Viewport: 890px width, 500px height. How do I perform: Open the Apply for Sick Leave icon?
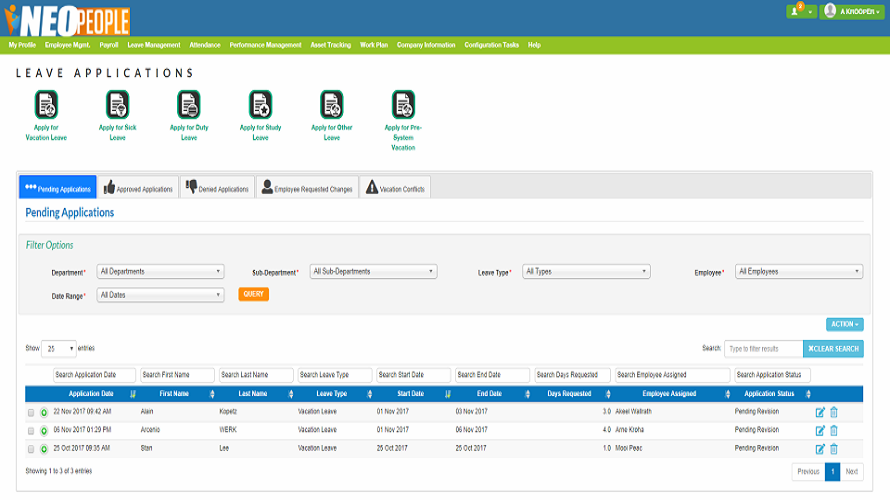pos(118,104)
